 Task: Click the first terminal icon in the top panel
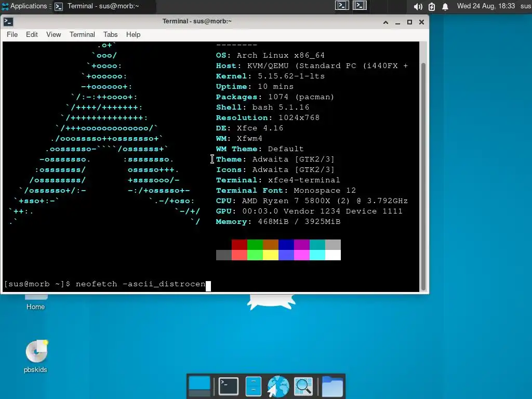pos(342,5)
